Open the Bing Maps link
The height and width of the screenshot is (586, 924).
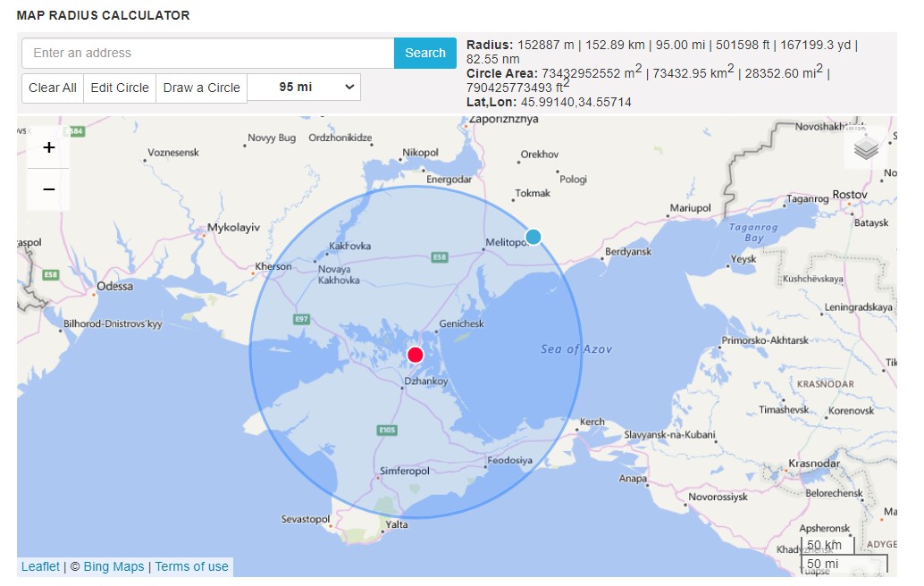pyautogui.click(x=113, y=566)
